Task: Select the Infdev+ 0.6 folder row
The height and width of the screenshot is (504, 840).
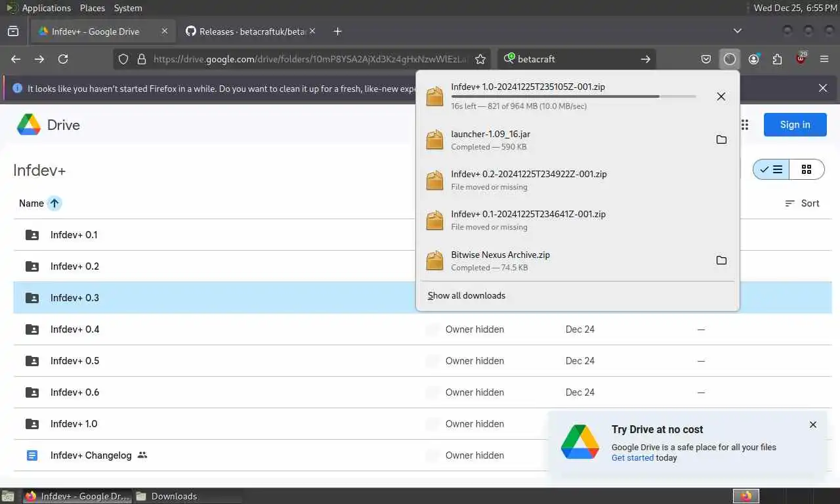Action: pos(423,392)
